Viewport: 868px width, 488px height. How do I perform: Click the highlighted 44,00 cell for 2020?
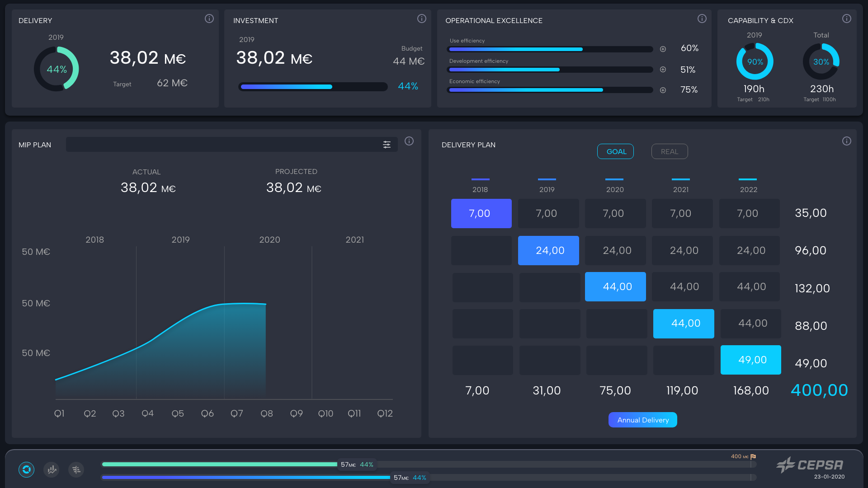(615, 286)
